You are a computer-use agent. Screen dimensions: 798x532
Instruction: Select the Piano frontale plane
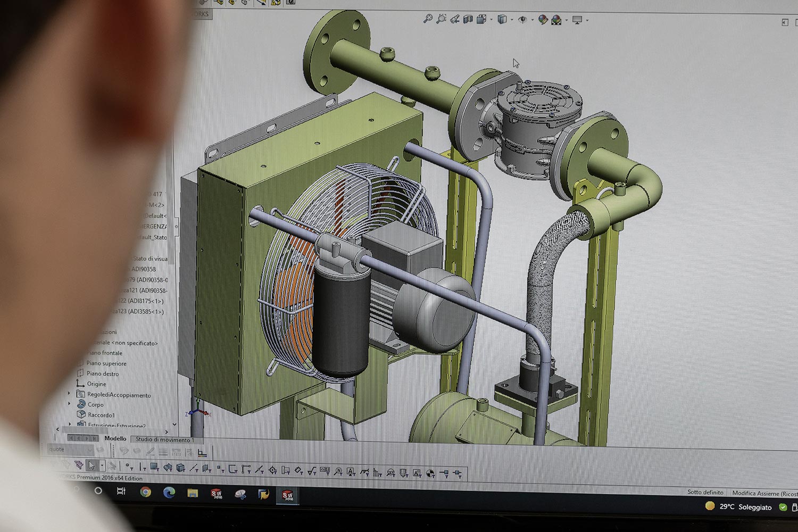(104, 353)
